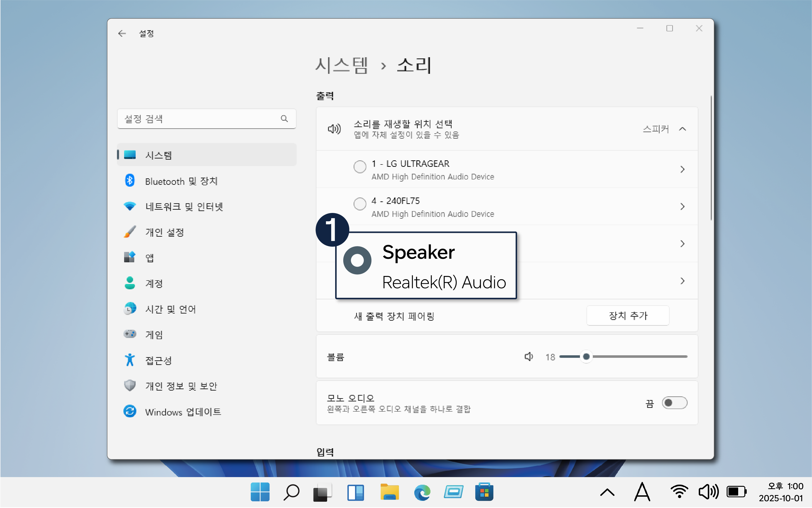Image resolution: width=812 pixels, height=508 pixels.
Task: Click the 시스템 breadcrumb link
Action: 342,65
